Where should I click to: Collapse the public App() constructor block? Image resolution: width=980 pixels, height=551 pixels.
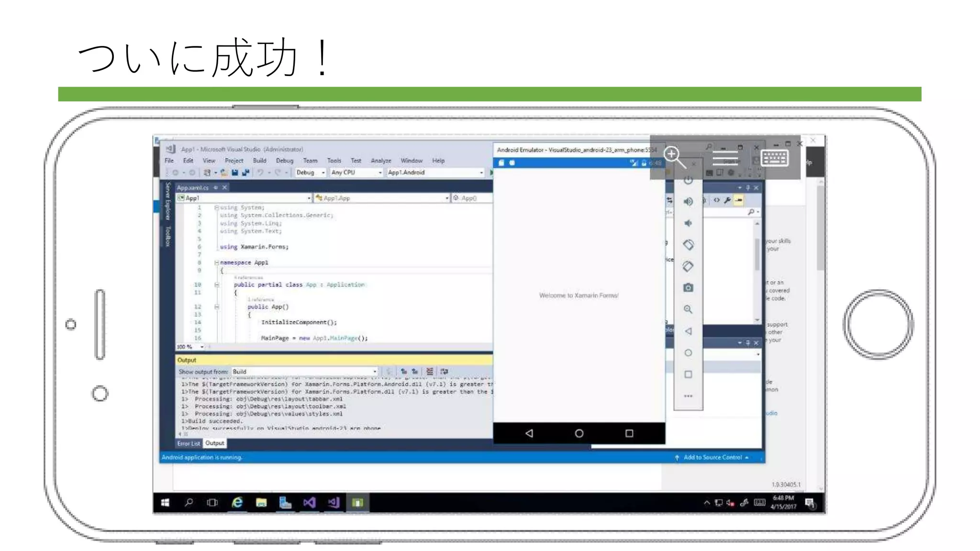point(216,307)
